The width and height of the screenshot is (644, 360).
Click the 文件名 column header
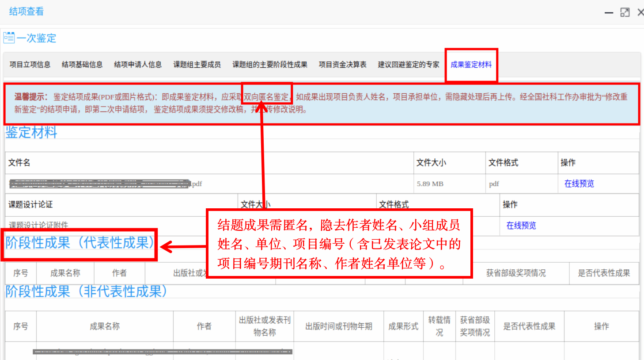click(x=19, y=163)
